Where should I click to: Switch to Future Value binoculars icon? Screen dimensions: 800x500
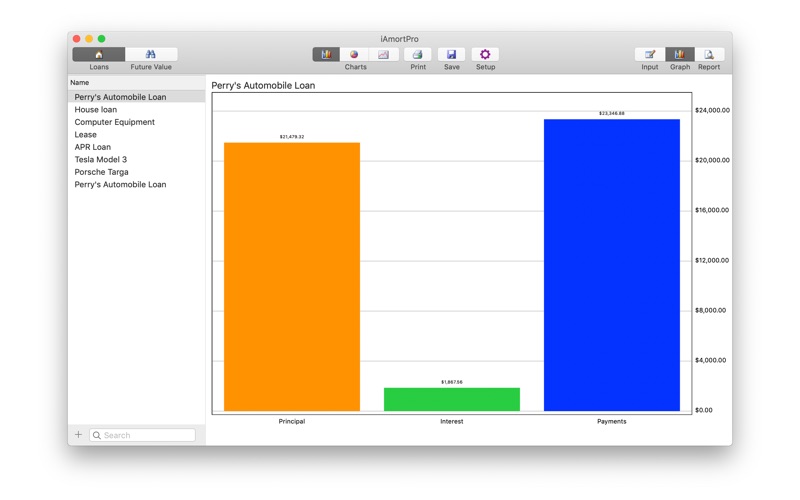coord(151,54)
